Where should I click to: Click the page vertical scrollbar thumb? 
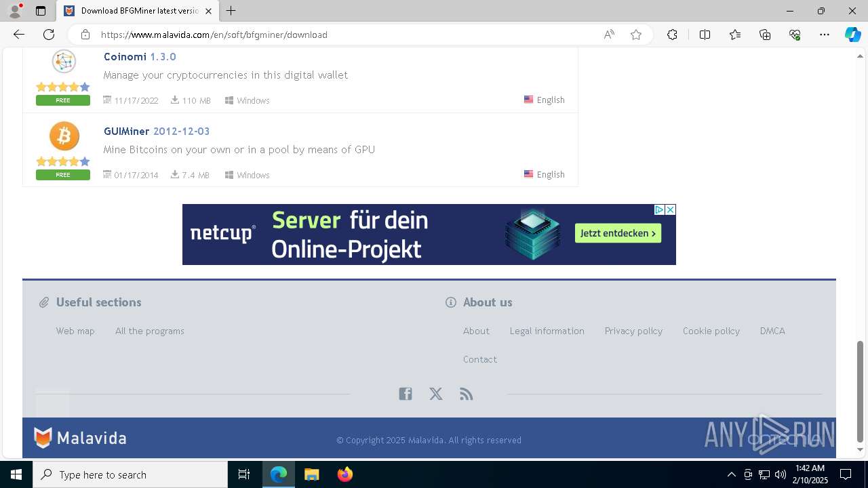[861, 391]
